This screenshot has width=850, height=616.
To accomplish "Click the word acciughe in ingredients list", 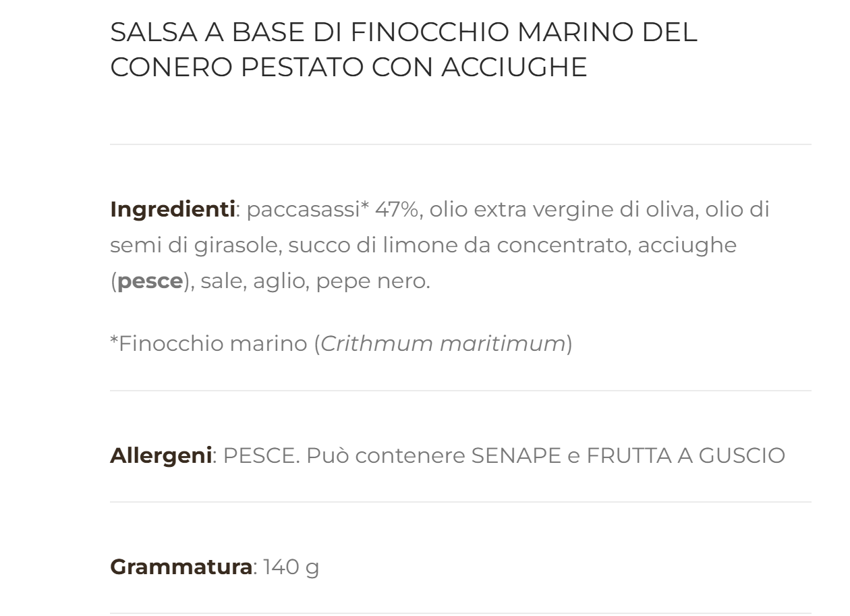I will [x=687, y=246].
